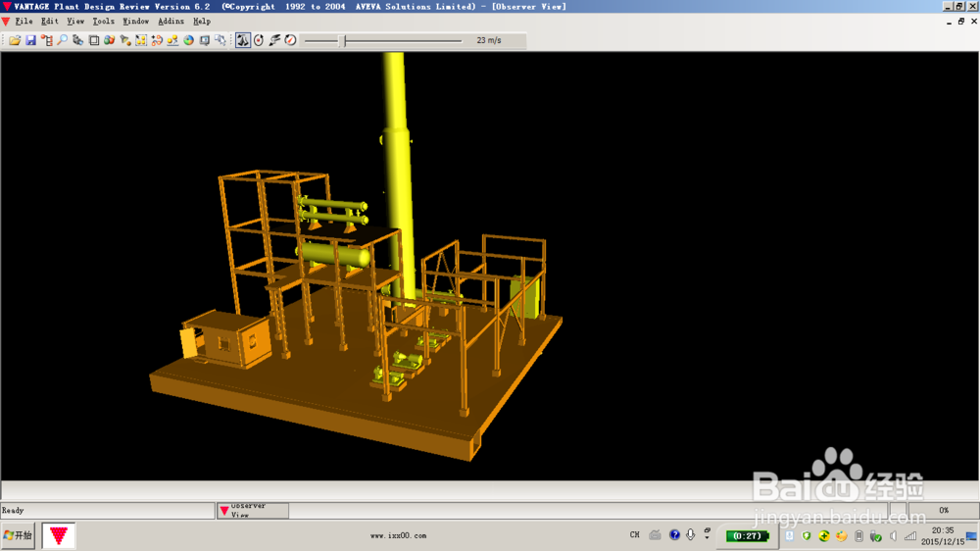Click the monitor display settings icon
980x551 pixels.
(205, 40)
